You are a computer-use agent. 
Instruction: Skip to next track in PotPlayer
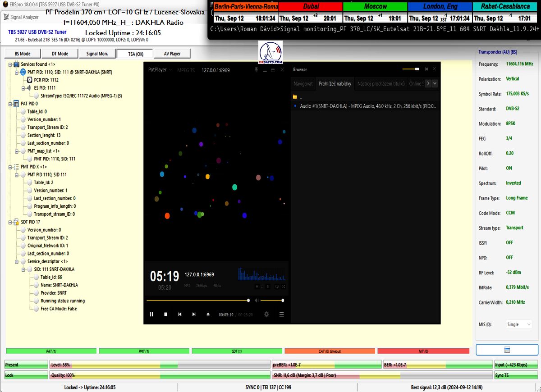click(x=194, y=315)
